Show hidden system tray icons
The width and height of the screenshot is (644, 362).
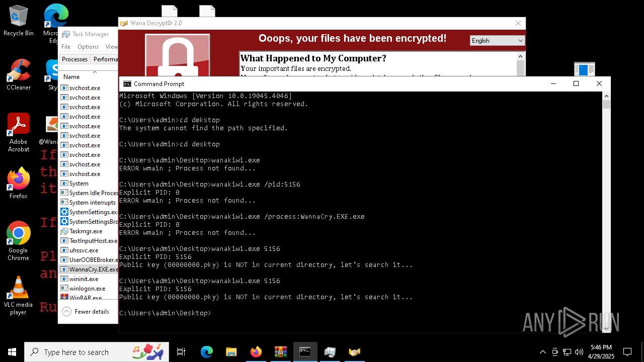tap(542, 352)
